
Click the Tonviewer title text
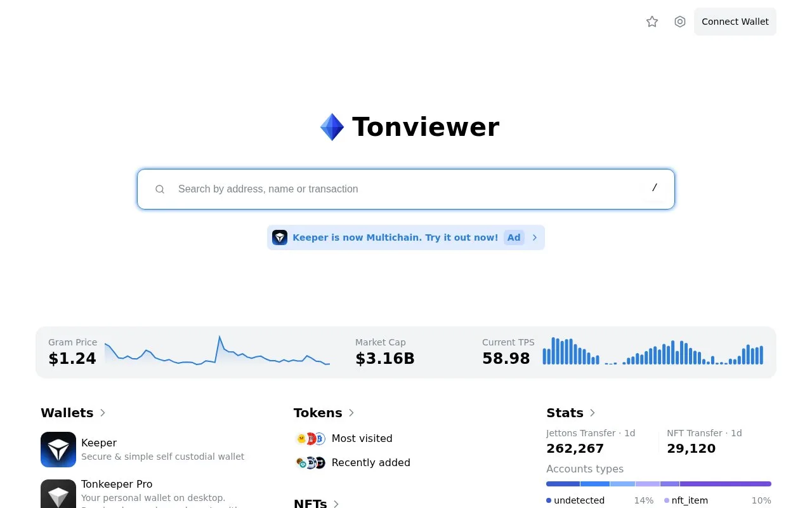[426, 127]
